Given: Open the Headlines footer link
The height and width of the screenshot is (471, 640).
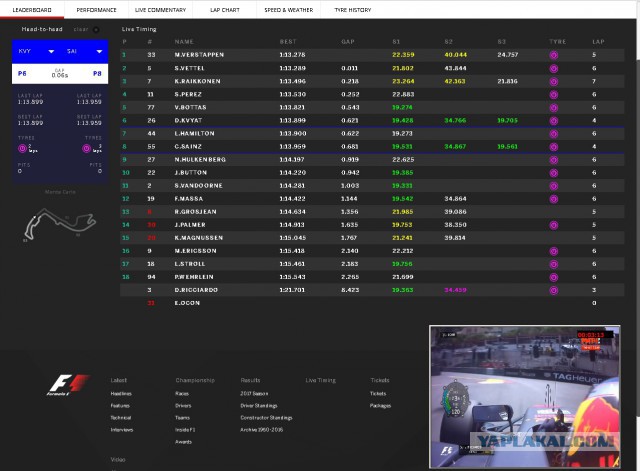Looking at the screenshot, I should tap(121, 393).
